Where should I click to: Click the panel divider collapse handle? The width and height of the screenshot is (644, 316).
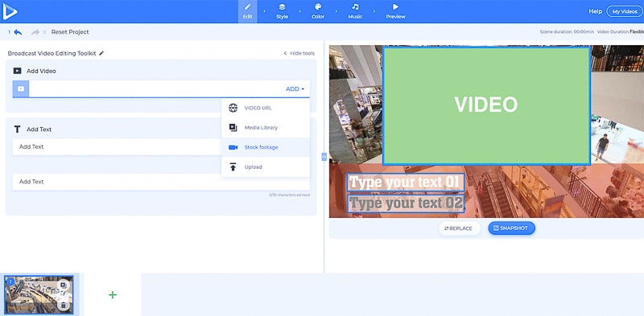(324, 156)
